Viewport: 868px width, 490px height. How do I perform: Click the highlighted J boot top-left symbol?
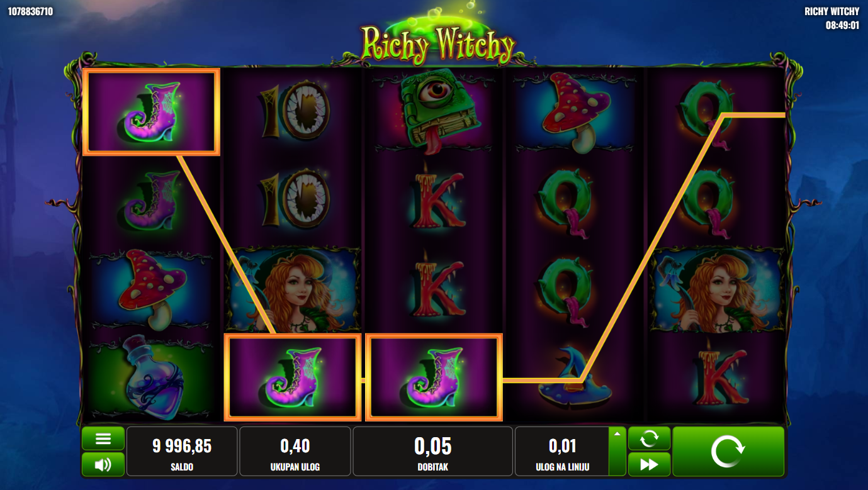pyautogui.click(x=151, y=112)
